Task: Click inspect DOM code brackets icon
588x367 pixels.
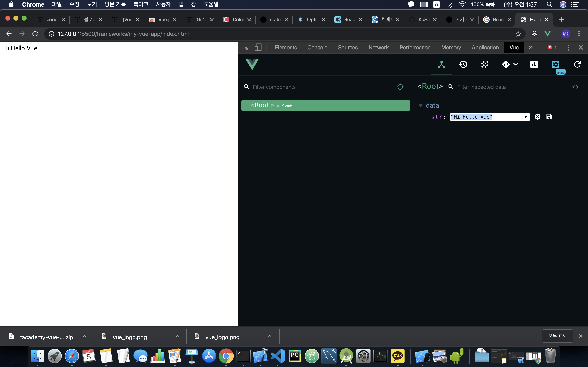Action: click(x=575, y=87)
